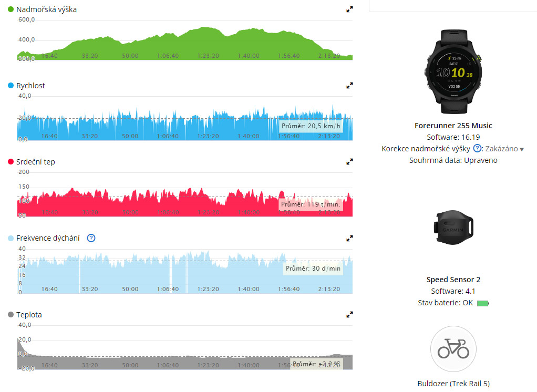This screenshot has width=537, height=392.
Task: Click the red Srdeční tep legend dot
Action: [x=11, y=162]
